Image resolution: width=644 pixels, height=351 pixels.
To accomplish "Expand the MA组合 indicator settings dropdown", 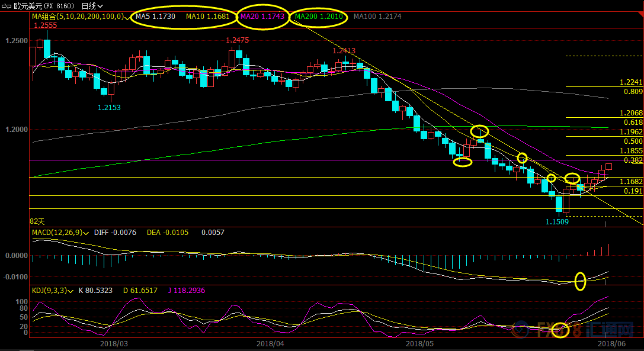I will [x=127, y=18].
